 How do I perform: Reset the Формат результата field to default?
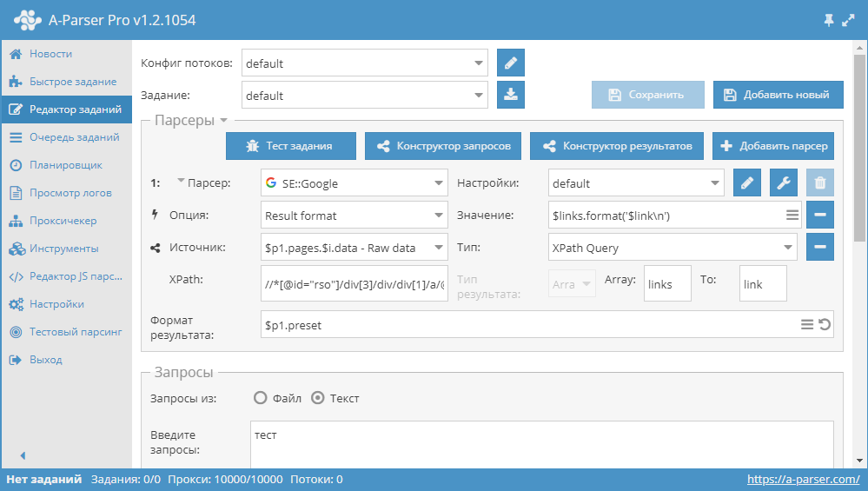point(825,324)
